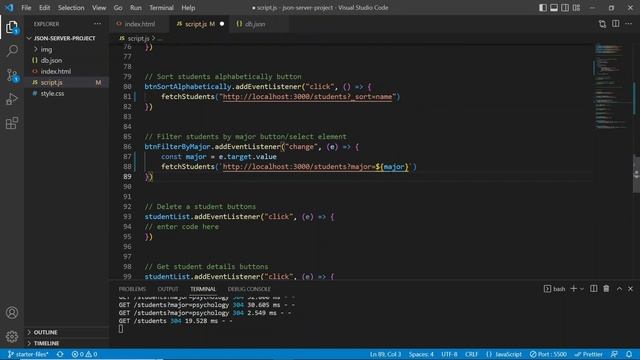Click the Synchronize Changes status icon
The width and height of the screenshot is (640, 360).
[x=60, y=354]
